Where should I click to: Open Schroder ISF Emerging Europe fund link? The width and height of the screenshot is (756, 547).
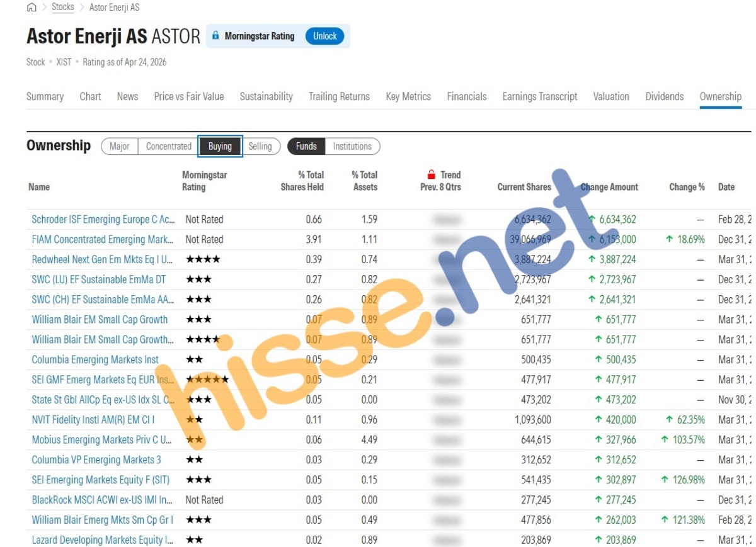click(103, 220)
